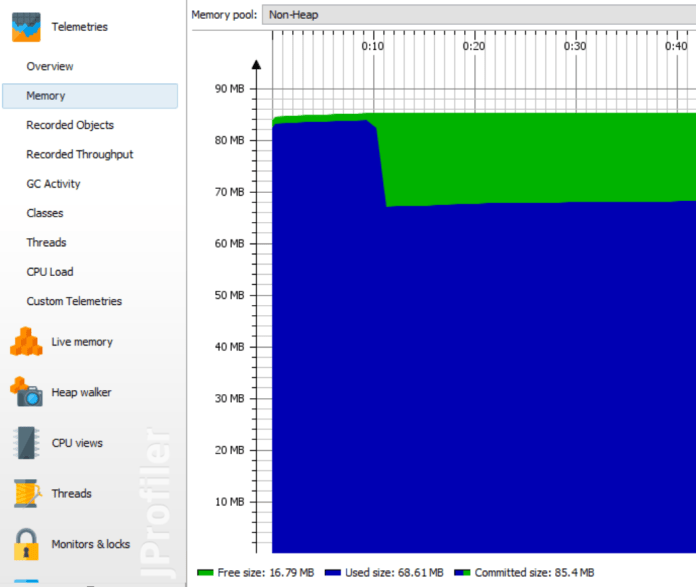Open Recorded Objects telemetry
696x587 pixels.
(x=70, y=125)
